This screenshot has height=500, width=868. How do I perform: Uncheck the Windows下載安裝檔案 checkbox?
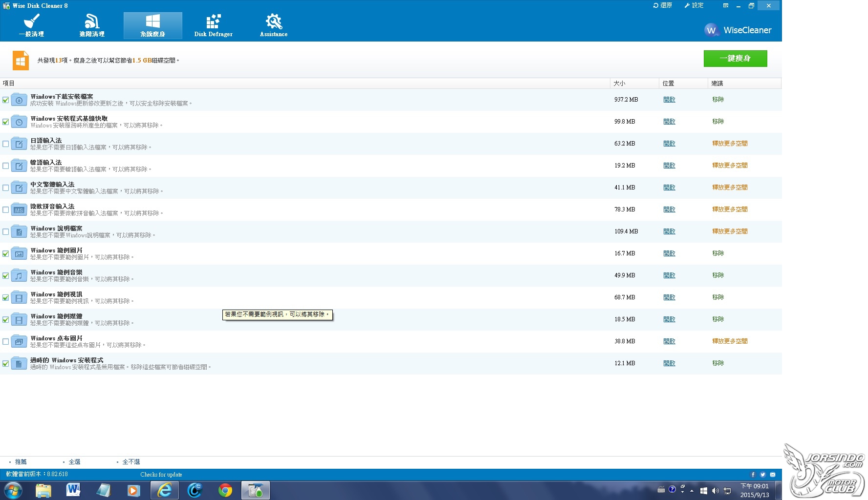tap(6, 100)
